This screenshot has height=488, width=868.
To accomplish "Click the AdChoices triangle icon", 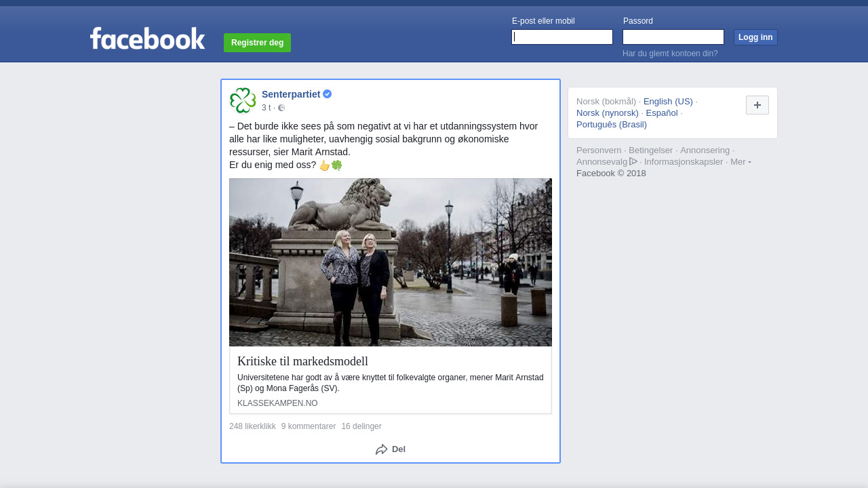I will pos(633,161).
